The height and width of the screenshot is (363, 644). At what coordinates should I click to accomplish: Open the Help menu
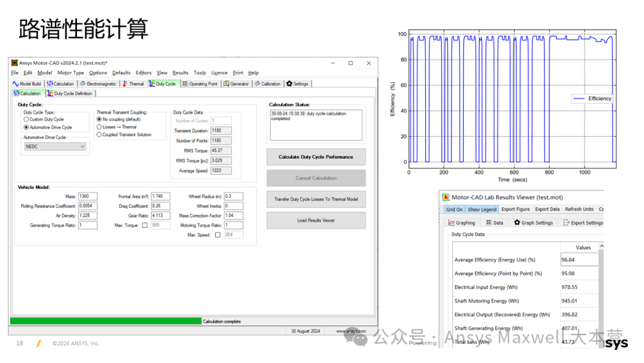253,73
